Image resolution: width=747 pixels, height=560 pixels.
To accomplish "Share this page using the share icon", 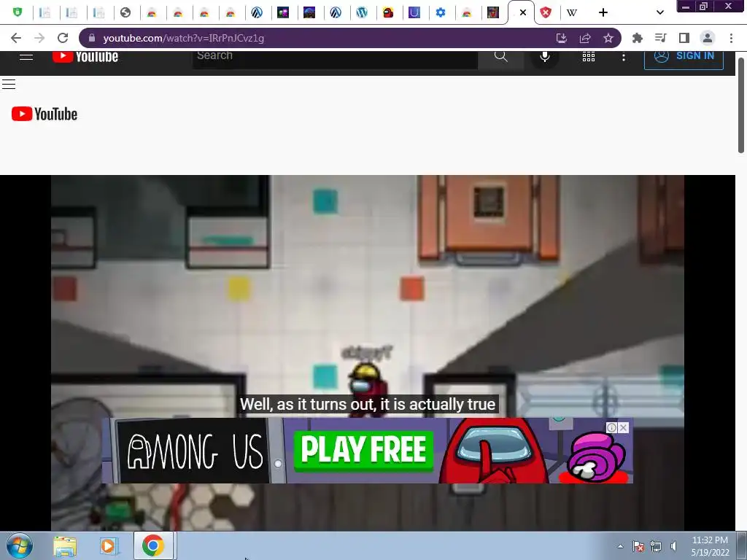I will click(585, 38).
